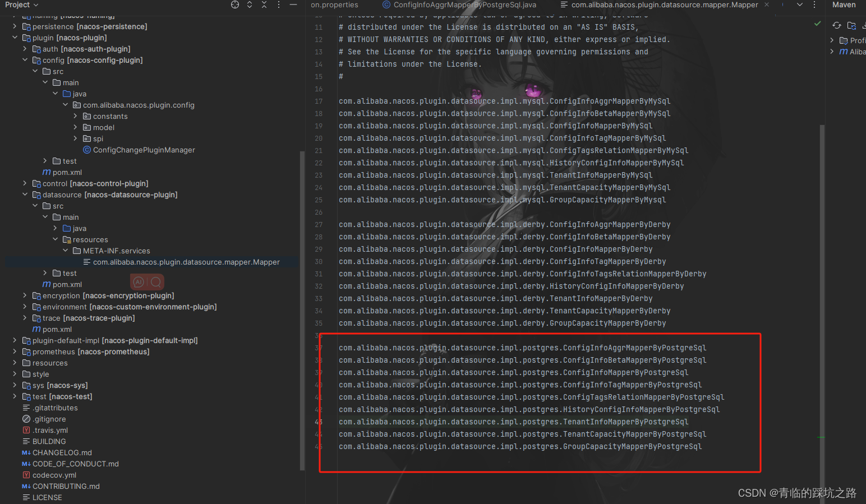Click the file icon of the selected Mapper tree file
Screen dimensions: 866x504
pos(87,262)
